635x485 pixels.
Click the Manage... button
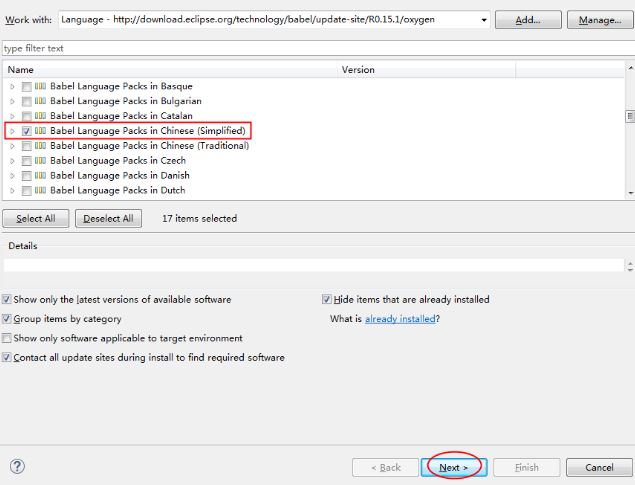coord(600,20)
